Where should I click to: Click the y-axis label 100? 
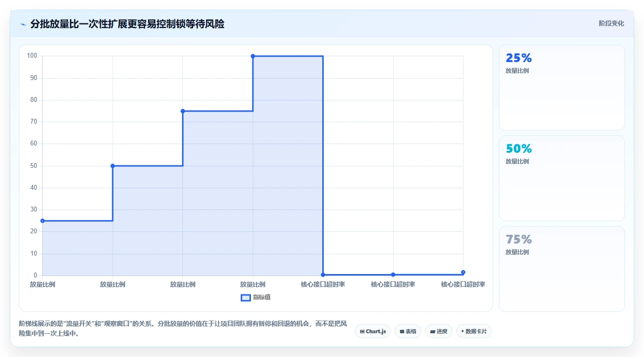point(32,56)
